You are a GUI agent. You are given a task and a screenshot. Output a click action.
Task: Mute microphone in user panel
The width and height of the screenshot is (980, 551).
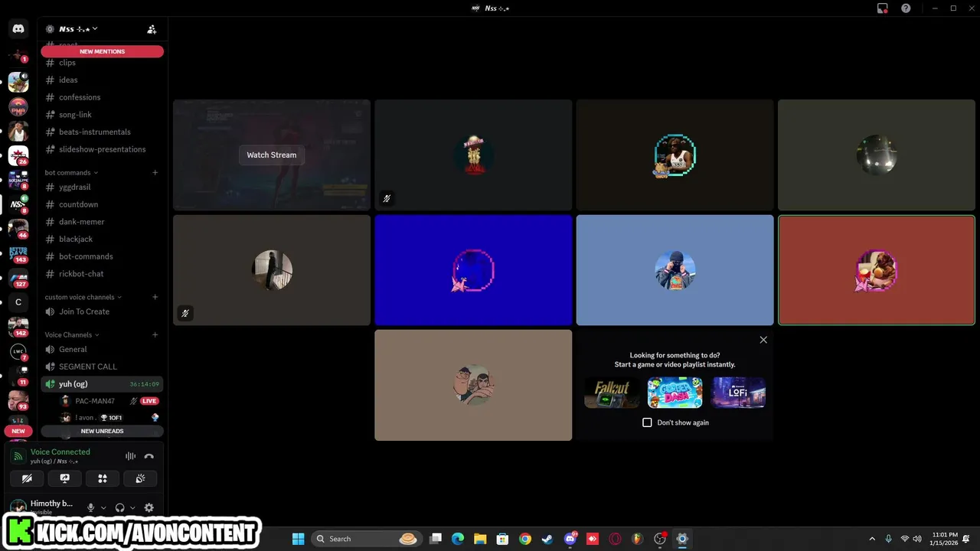click(90, 507)
